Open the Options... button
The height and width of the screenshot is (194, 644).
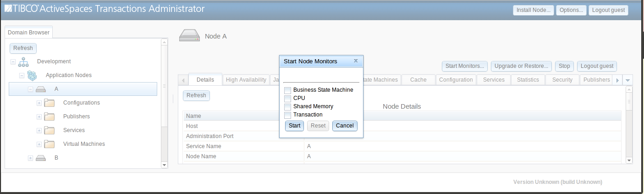click(x=571, y=10)
